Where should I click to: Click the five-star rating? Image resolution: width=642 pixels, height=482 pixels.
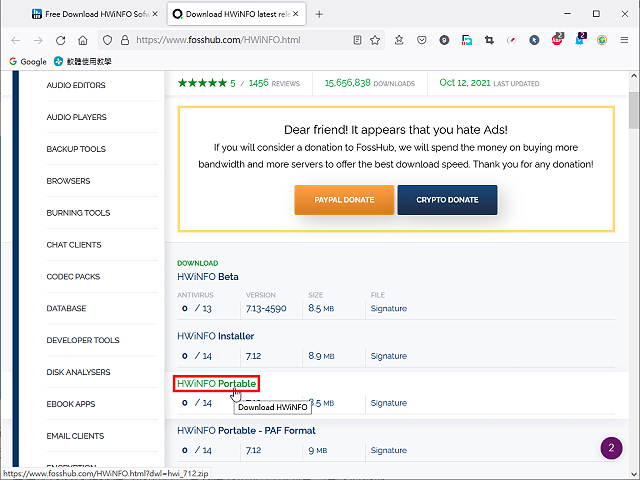(x=202, y=83)
